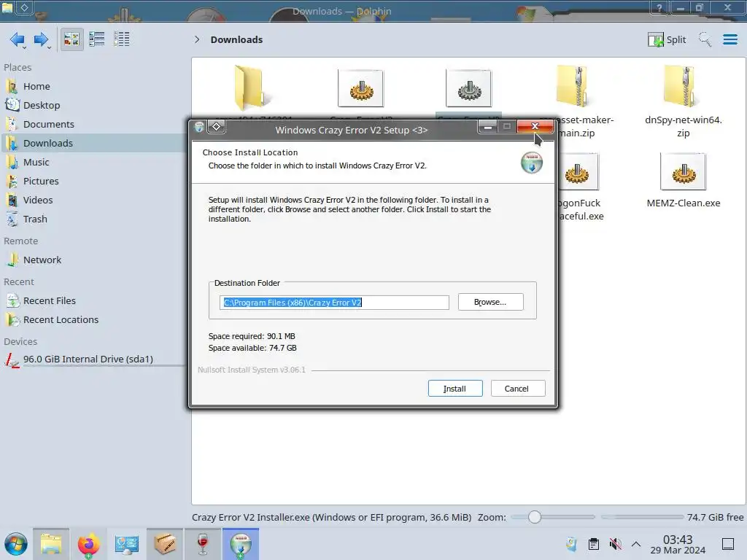Viewport: 747px width, 560px height.
Task: Open the file manager taskbar icon
Action: click(51, 544)
